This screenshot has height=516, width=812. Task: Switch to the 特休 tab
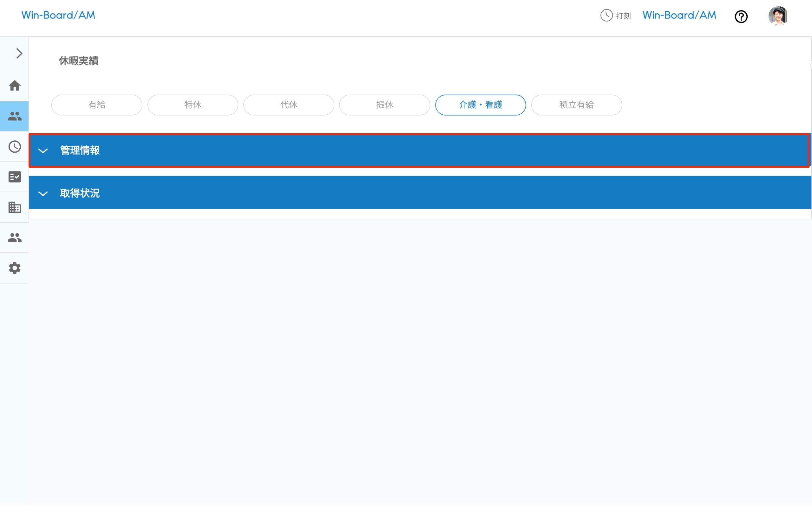tap(193, 105)
